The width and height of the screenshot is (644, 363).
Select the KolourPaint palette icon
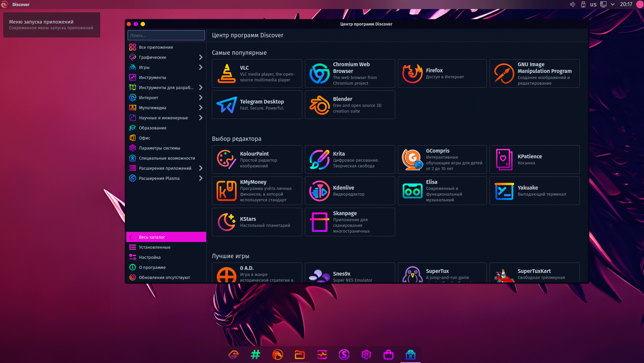227,160
